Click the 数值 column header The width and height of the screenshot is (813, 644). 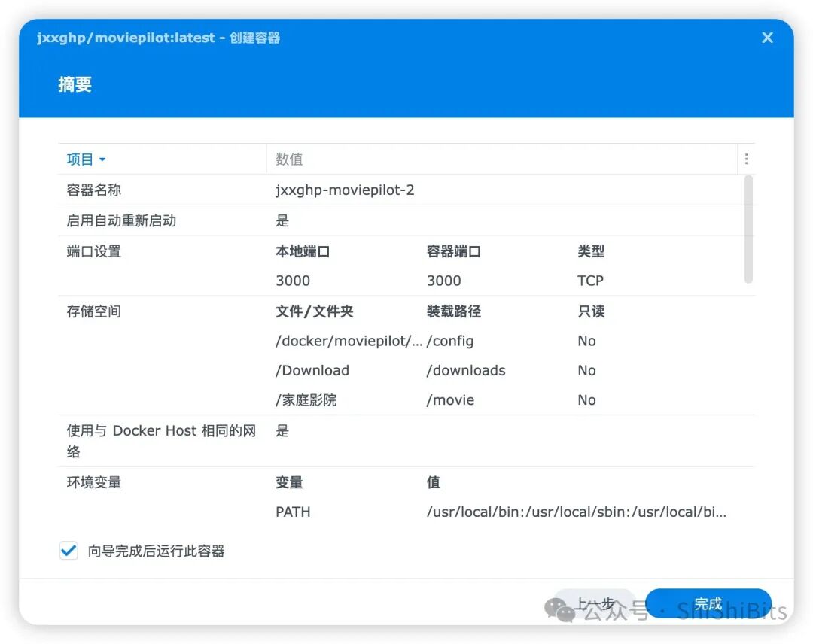289,159
